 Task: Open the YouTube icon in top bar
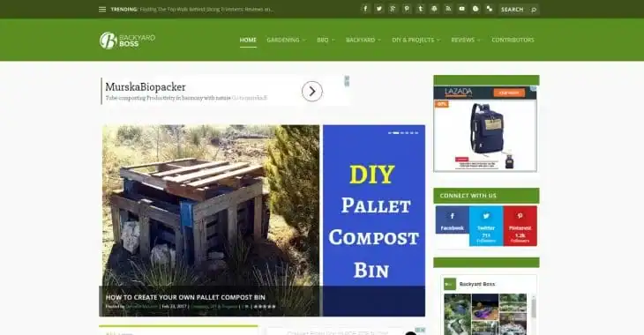pos(461,9)
